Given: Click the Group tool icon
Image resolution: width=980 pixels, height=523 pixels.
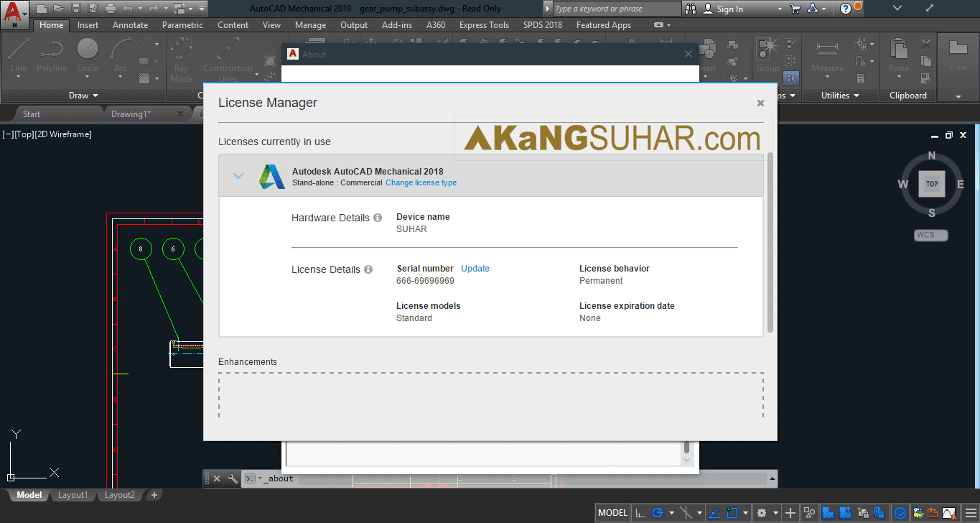Looking at the screenshot, I should pos(767,55).
